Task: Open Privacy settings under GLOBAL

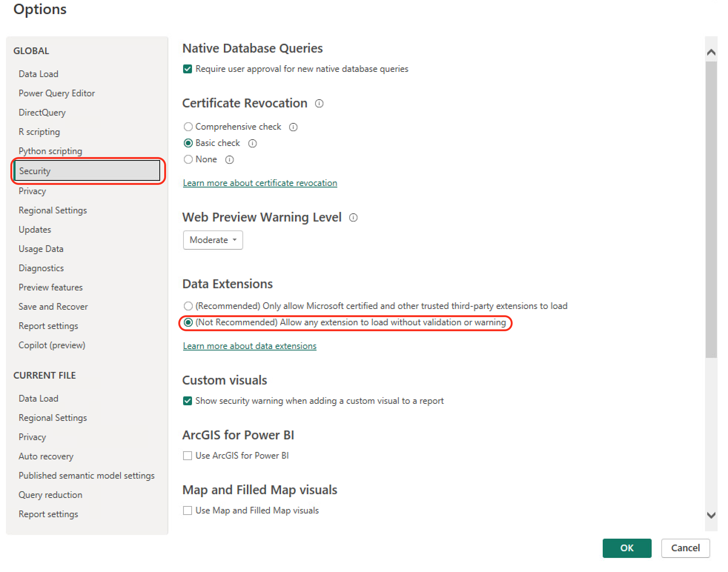Action: (x=32, y=191)
